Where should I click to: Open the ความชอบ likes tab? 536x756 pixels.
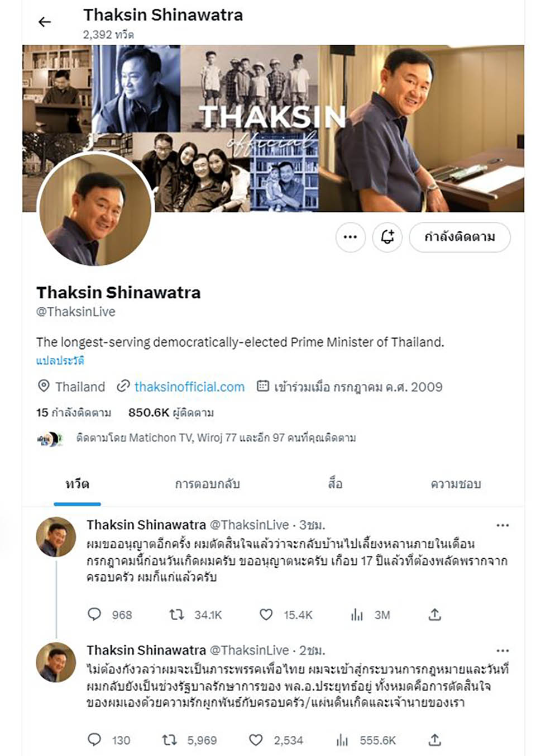pos(456,484)
